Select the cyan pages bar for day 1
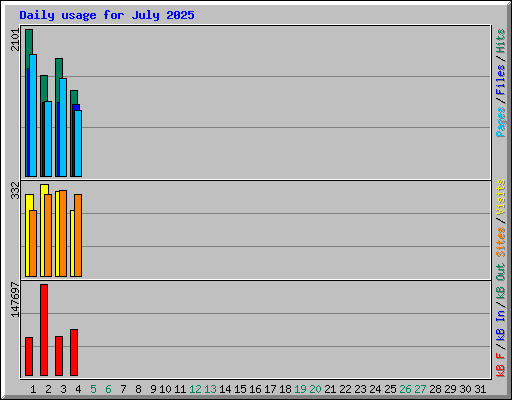 33,115
